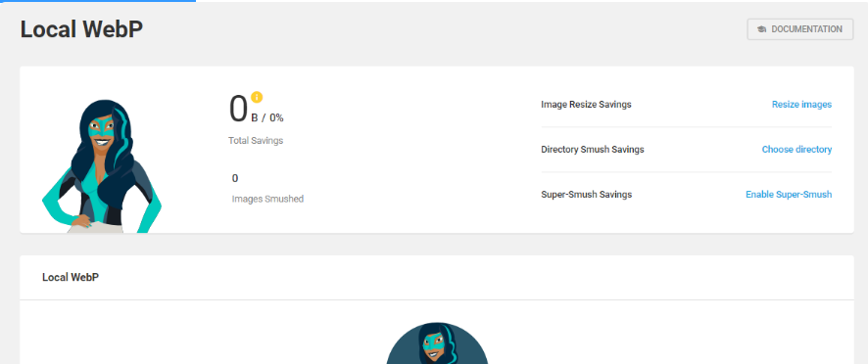
Task: Click the blue loading progress bar at top
Action: pyautogui.click(x=98, y=1)
